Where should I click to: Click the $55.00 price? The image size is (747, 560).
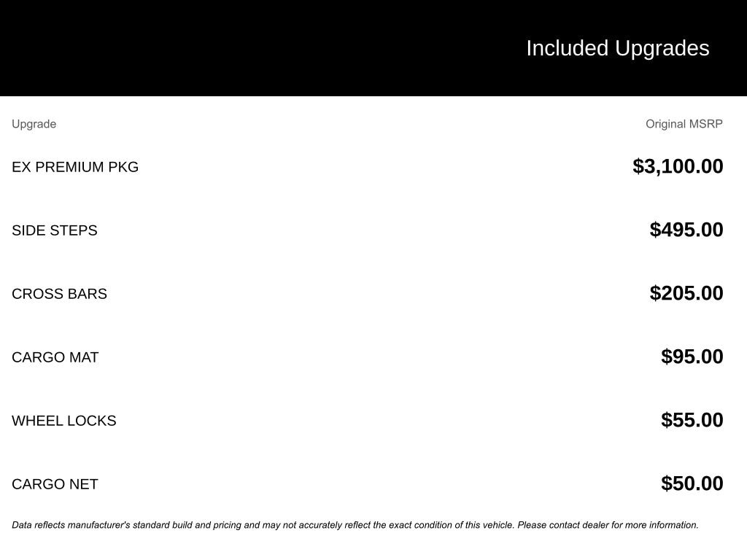click(692, 420)
